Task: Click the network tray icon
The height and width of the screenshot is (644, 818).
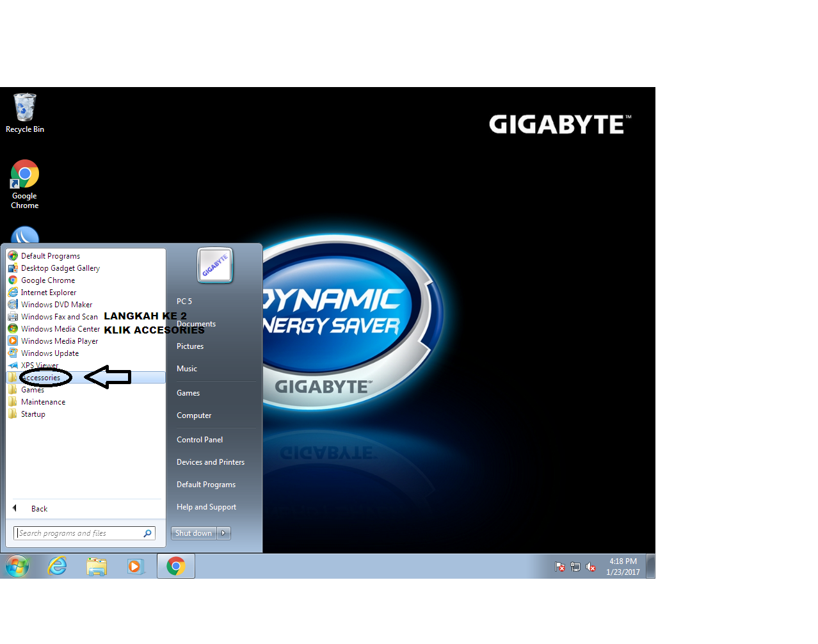Action: point(575,567)
